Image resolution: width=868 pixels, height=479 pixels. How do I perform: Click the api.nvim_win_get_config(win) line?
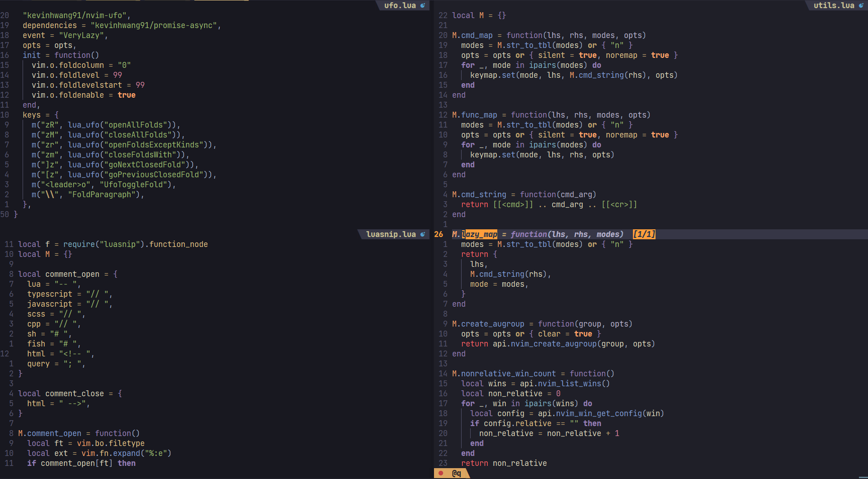pos(567,413)
